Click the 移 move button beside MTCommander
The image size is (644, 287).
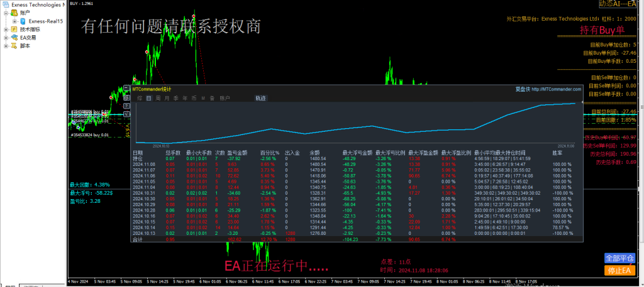tap(126, 97)
